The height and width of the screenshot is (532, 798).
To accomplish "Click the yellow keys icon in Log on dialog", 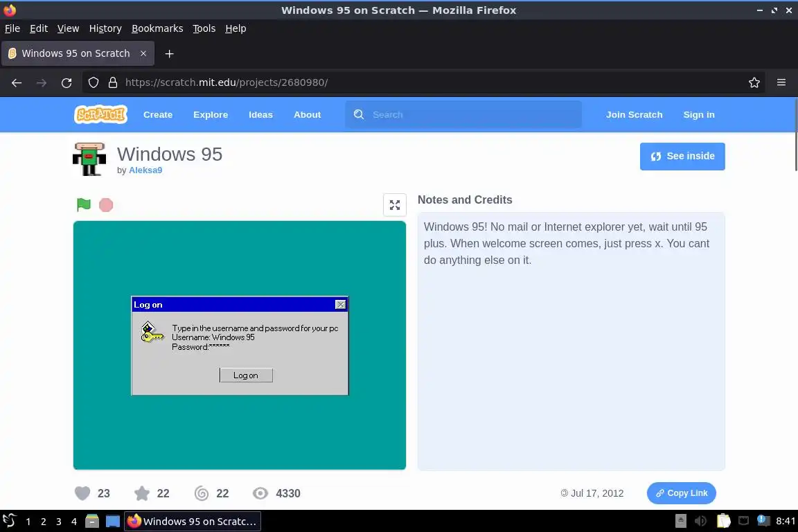I will (x=152, y=332).
